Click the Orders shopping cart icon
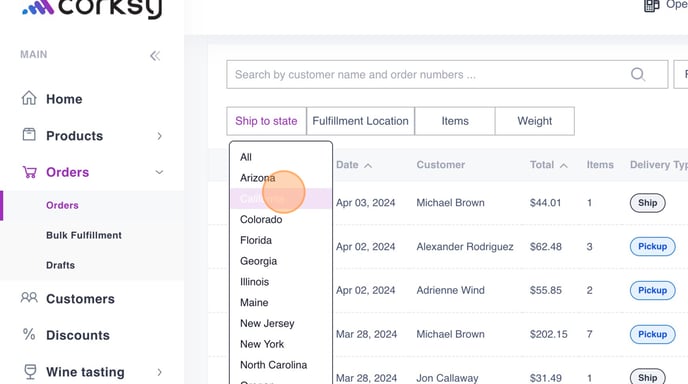 29,172
